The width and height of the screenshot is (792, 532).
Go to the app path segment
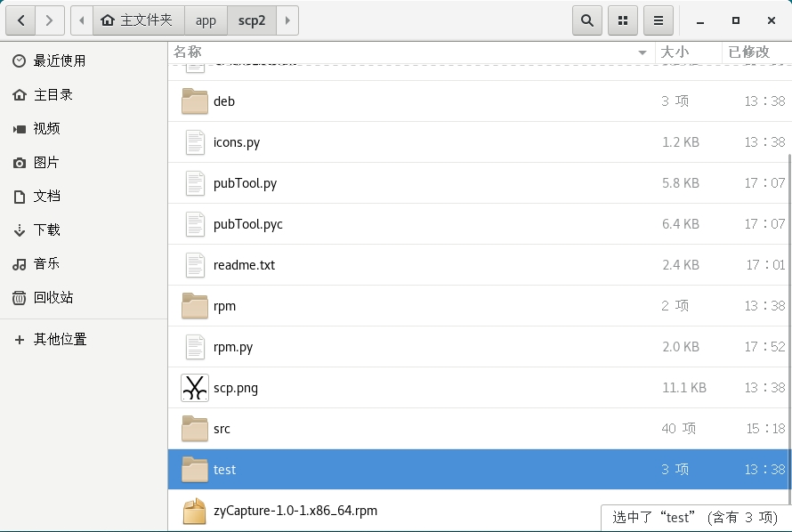(206, 20)
